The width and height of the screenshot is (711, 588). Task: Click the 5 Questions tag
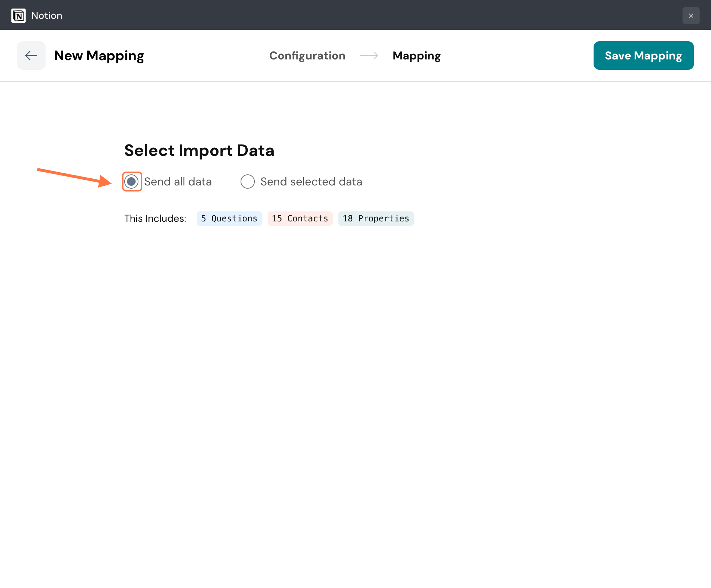click(229, 218)
